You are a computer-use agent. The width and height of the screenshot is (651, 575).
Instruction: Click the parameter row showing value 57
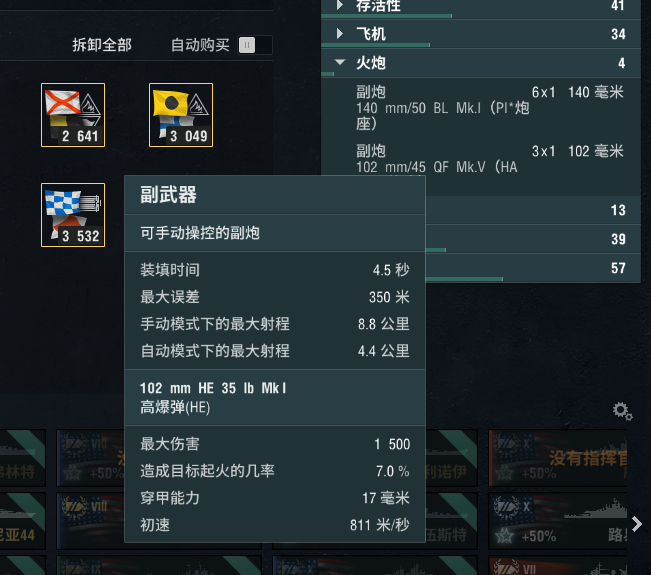coord(533,268)
